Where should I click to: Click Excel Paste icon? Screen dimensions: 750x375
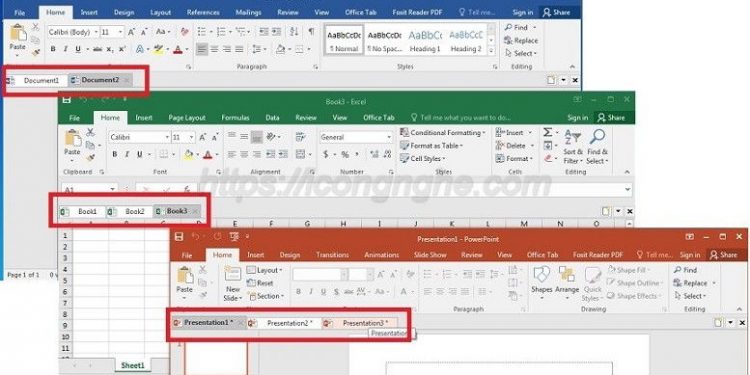[x=73, y=138]
